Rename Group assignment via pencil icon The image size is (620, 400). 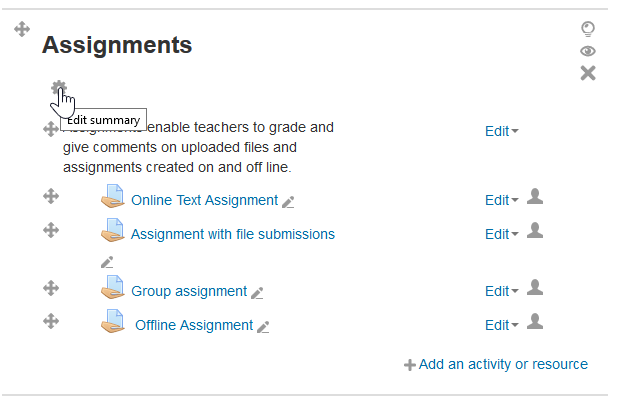[257, 293]
